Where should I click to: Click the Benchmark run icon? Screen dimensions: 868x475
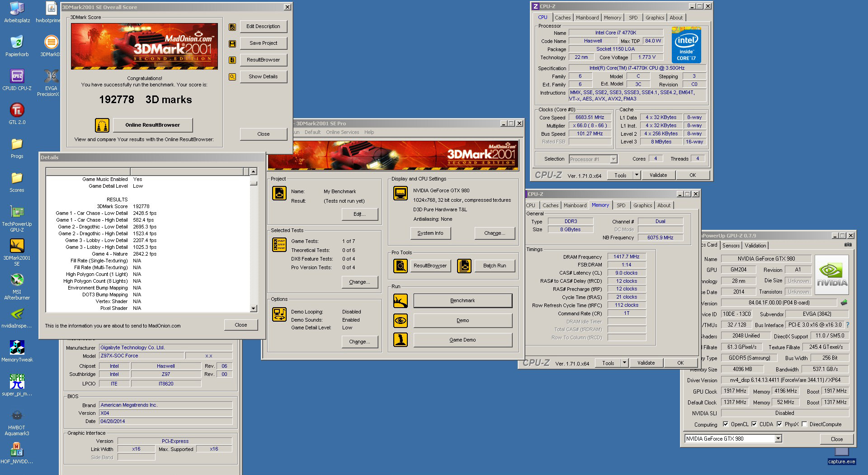401,301
